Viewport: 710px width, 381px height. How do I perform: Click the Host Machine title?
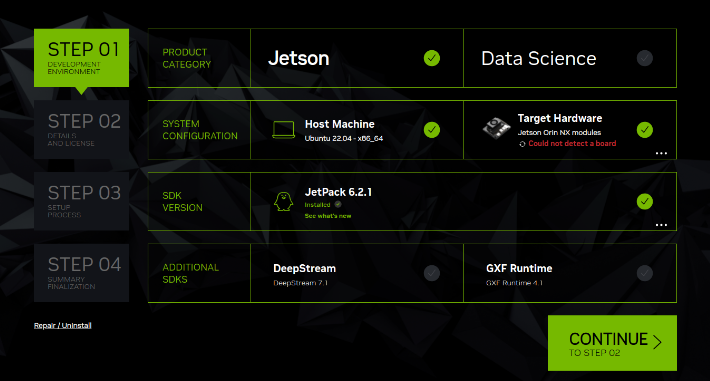[x=339, y=124]
